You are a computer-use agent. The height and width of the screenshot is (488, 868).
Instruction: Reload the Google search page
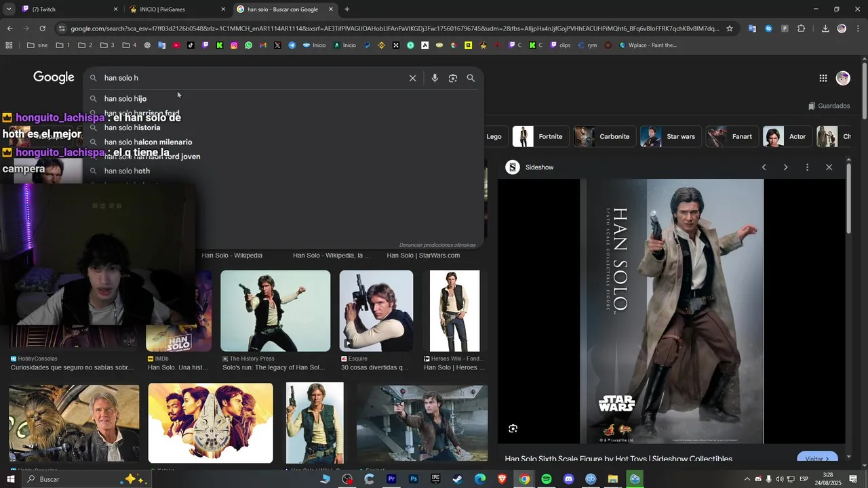point(42,28)
